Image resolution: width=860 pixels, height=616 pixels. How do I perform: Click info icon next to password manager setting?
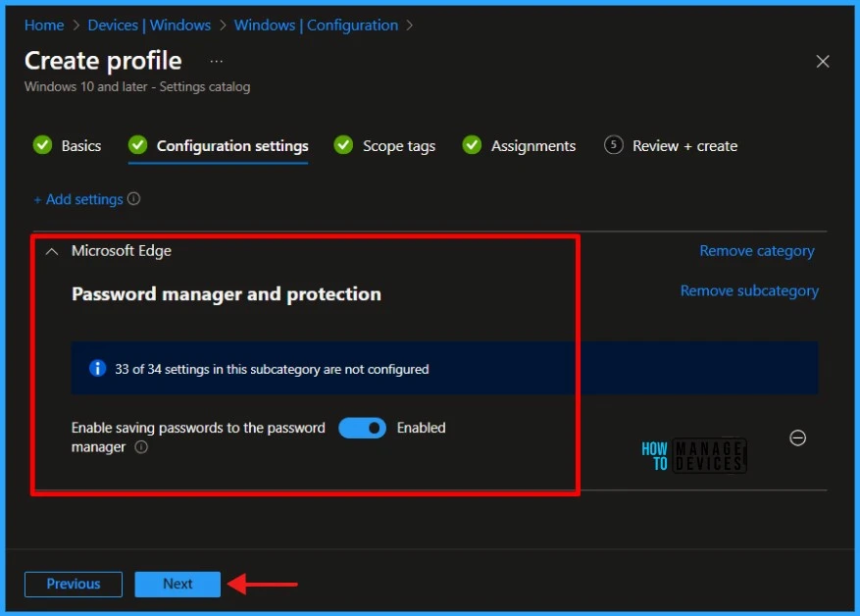[x=141, y=447]
